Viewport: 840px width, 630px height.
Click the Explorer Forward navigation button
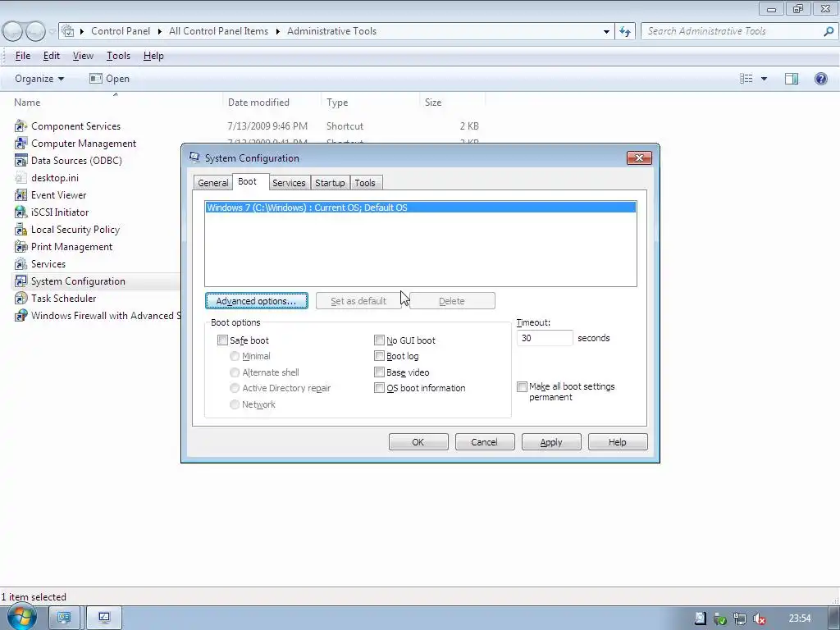coord(35,32)
